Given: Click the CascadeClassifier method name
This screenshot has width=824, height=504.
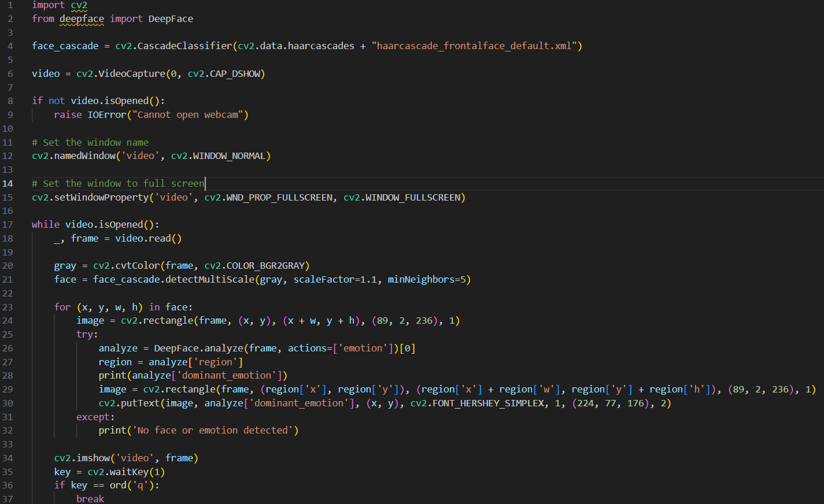Looking at the screenshot, I should pyautogui.click(x=184, y=46).
